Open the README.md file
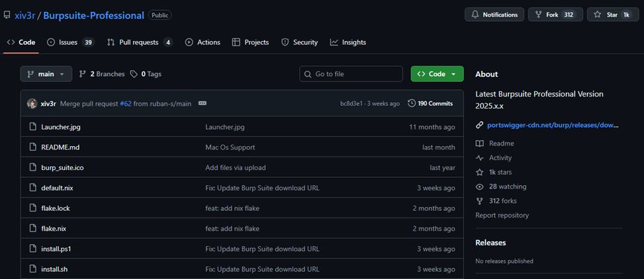644x279 pixels. pyautogui.click(x=60, y=147)
